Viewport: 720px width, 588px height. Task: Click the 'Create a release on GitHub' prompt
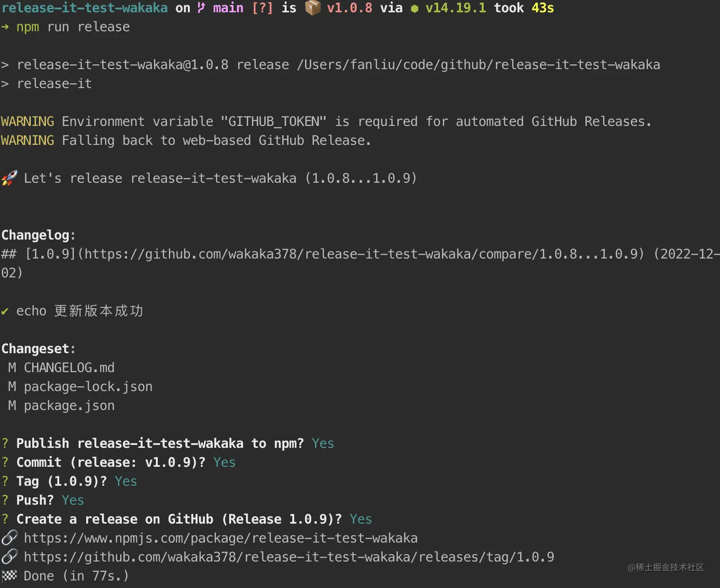pos(179,519)
